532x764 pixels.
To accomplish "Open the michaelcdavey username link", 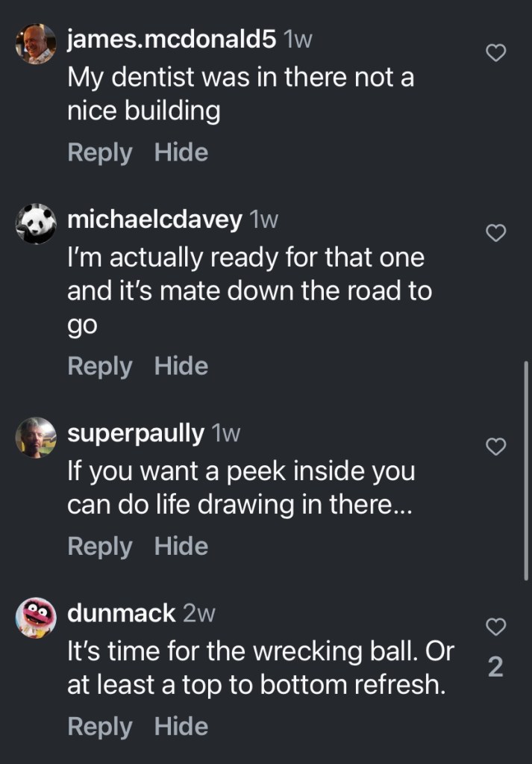I will coord(154,220).
